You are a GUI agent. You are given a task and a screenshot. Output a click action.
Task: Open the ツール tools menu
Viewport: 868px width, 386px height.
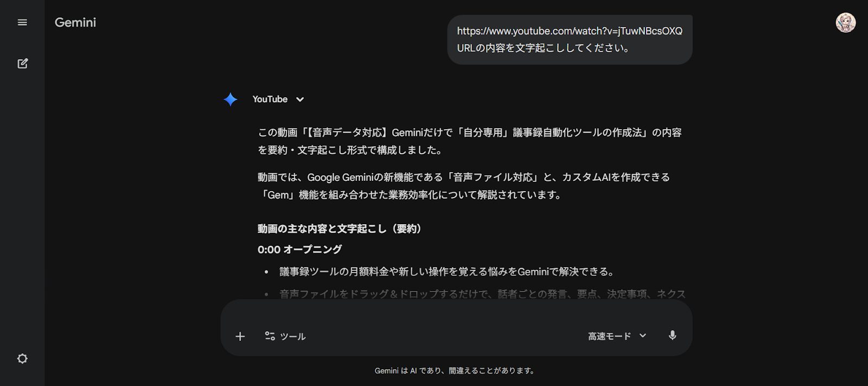285,337
